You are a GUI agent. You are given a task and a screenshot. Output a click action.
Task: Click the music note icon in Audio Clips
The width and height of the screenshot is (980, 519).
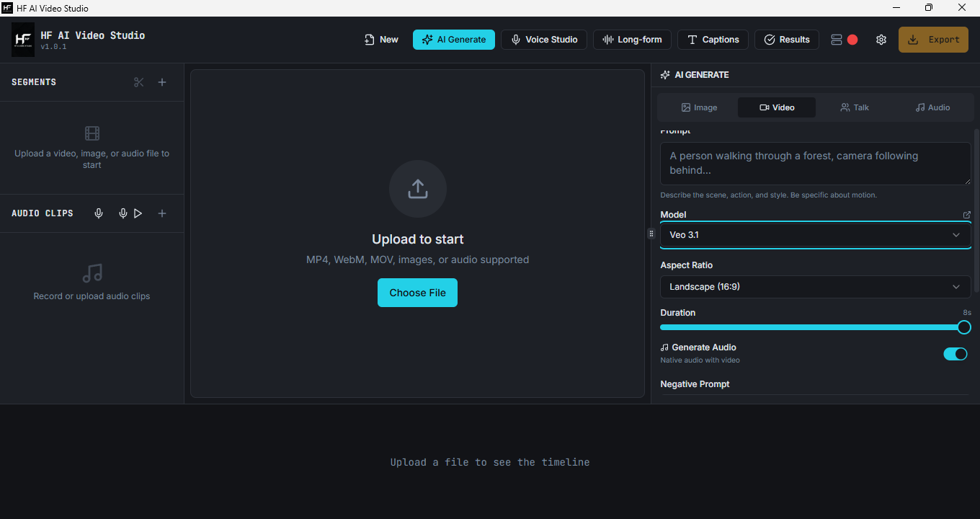[92, 273]
